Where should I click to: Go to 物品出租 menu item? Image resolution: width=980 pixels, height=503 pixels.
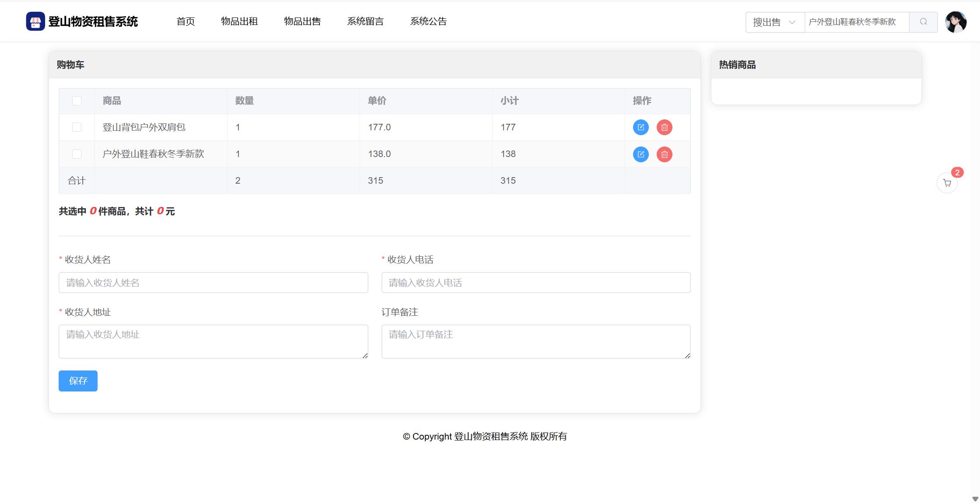pyautogui.click(x=239, y=21)
